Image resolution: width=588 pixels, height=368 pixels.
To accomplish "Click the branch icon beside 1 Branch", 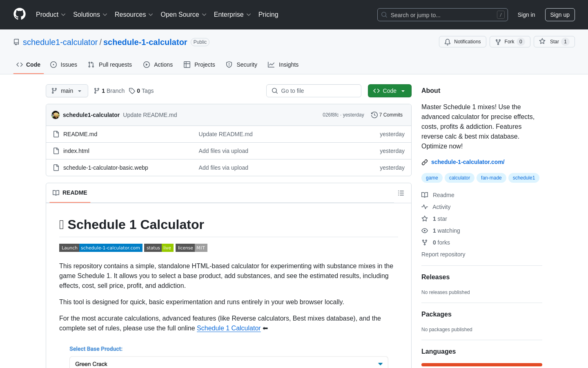I will pyautogui.click(x=97, y=91).
